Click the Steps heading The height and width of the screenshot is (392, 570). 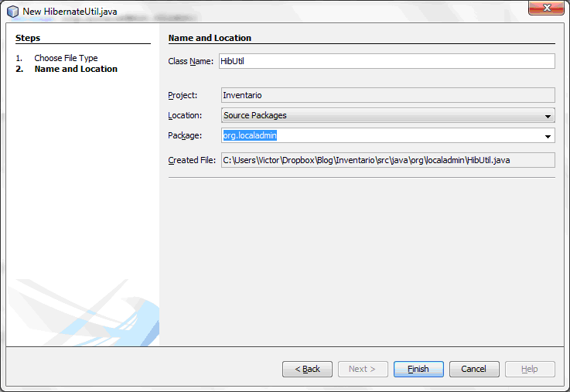pos(28,38)
